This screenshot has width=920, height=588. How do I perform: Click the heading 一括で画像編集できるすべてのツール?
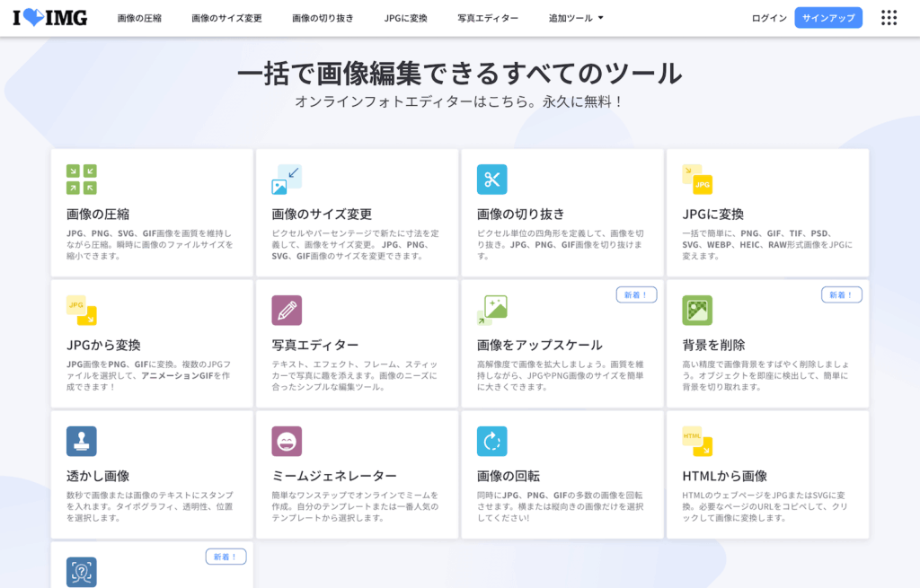point(460,74)
